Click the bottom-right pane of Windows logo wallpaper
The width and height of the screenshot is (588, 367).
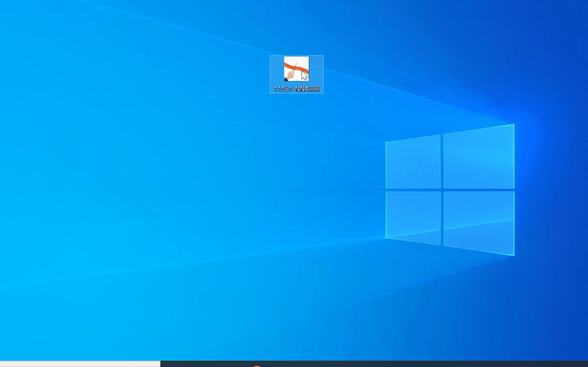coord(479,223)
